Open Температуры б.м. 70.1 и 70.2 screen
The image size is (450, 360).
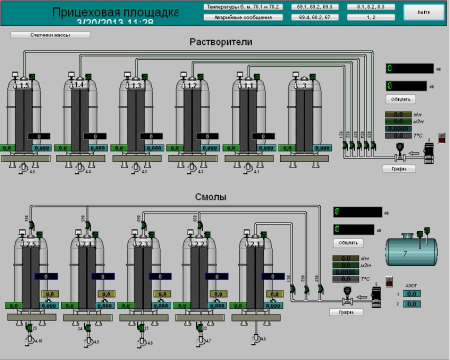243,7
